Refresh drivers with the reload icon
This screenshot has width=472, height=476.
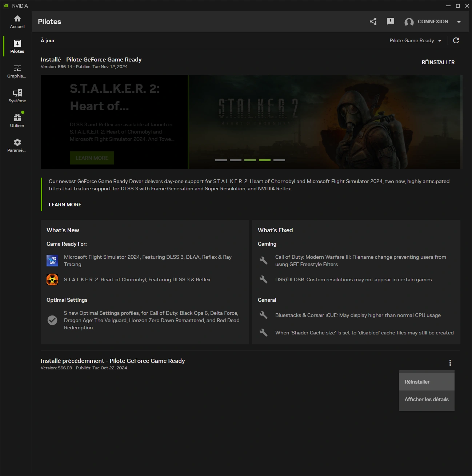[456, 40]
